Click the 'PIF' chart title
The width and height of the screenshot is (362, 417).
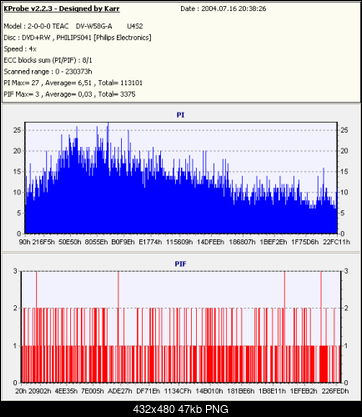pos(181,264)
